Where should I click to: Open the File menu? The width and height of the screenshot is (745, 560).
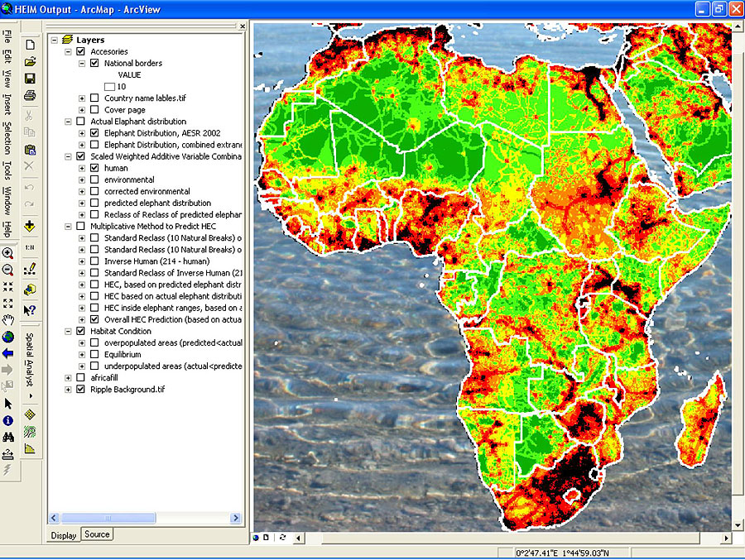[x=7, y=36]
